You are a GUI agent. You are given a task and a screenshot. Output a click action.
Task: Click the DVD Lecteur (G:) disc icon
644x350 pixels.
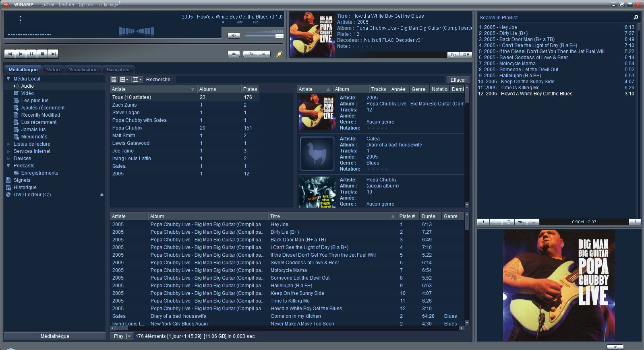[8, 195]
